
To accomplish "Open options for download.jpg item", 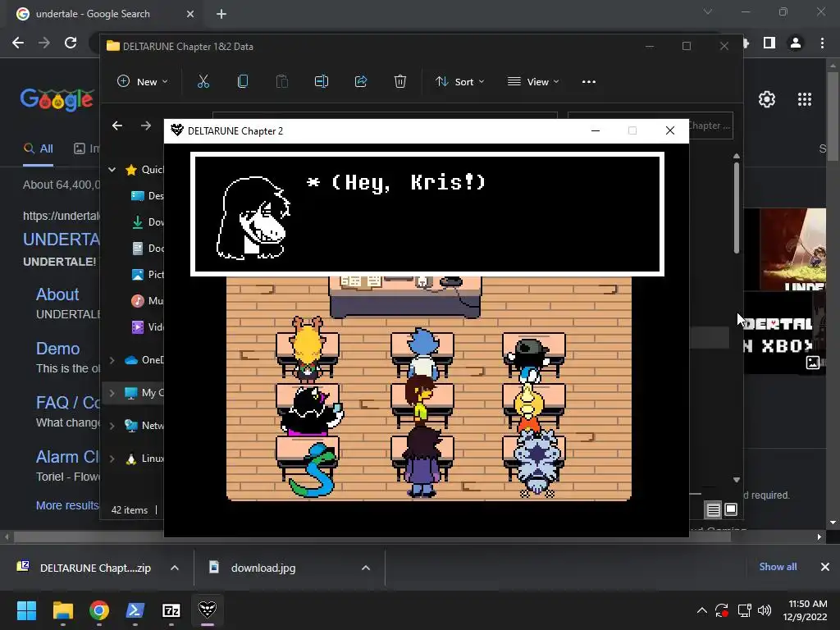I will pos(366,568).
